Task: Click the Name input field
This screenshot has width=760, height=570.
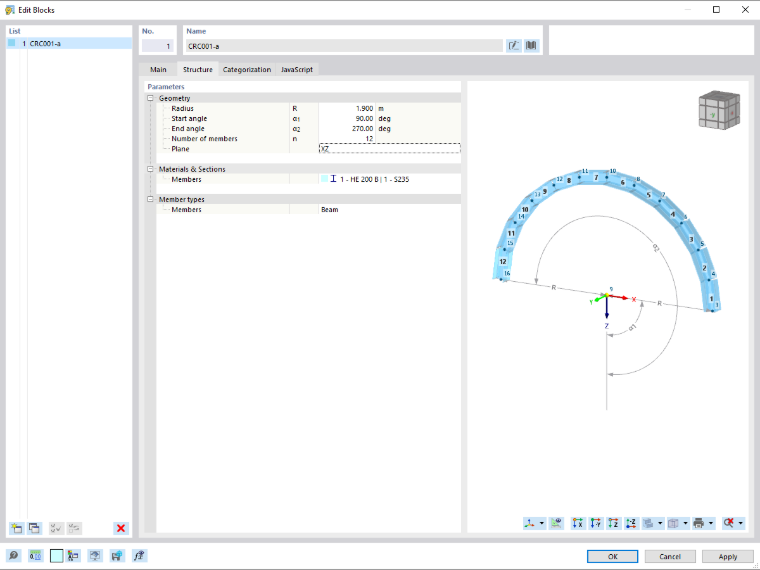Action: tap(344, 46)
